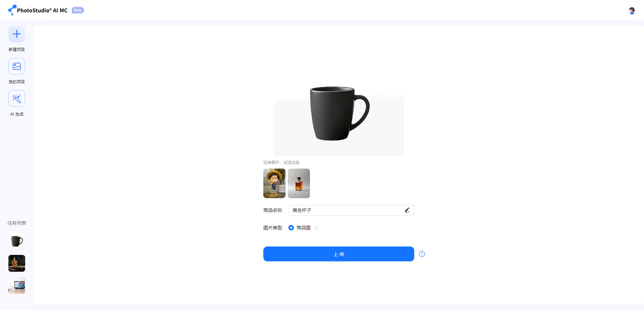The height and width of the screenshot is (310, 644).
Task: Open the AI 生成 magic wand icon
Action: click(x=17, y=98)
